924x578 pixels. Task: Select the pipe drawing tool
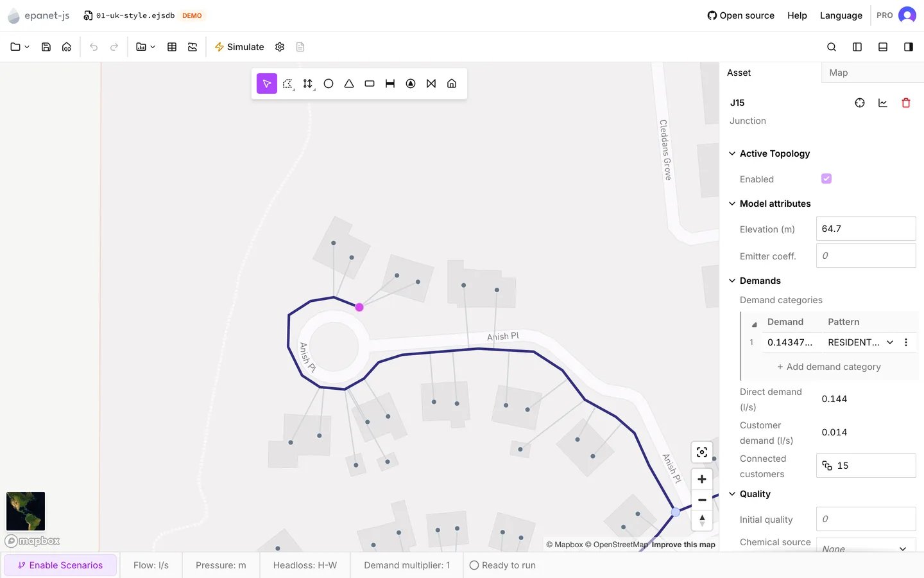pyautogui.click(x=390, y=83)
